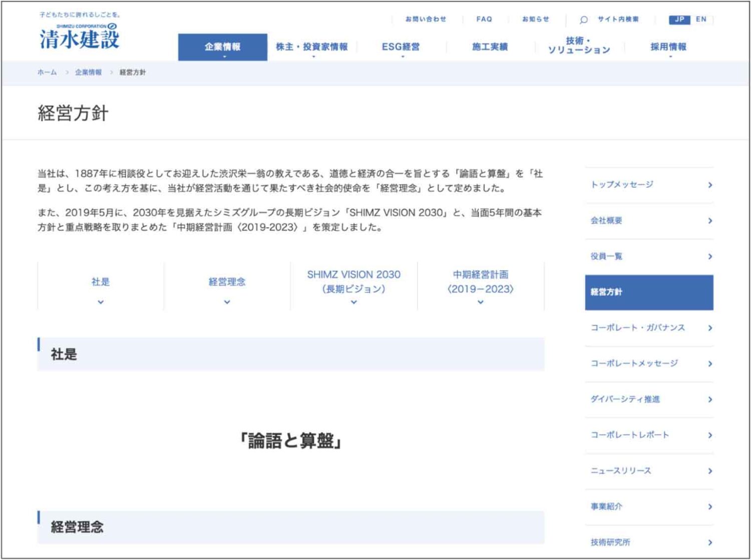Open 技術・ソリューション nav menu

click(x=579, y=46)
